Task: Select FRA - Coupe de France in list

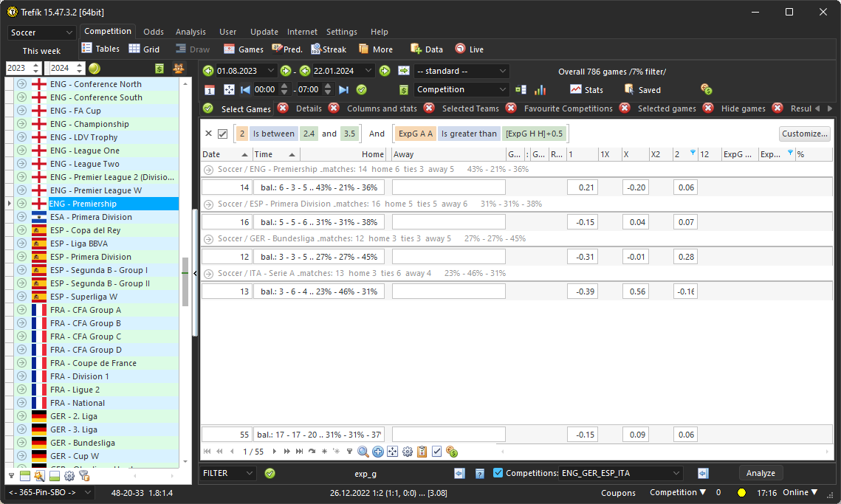Action: click(93, 363)
